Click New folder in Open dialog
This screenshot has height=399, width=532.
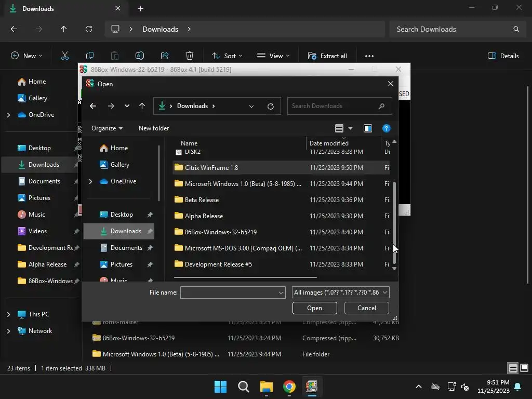point(154,128)
